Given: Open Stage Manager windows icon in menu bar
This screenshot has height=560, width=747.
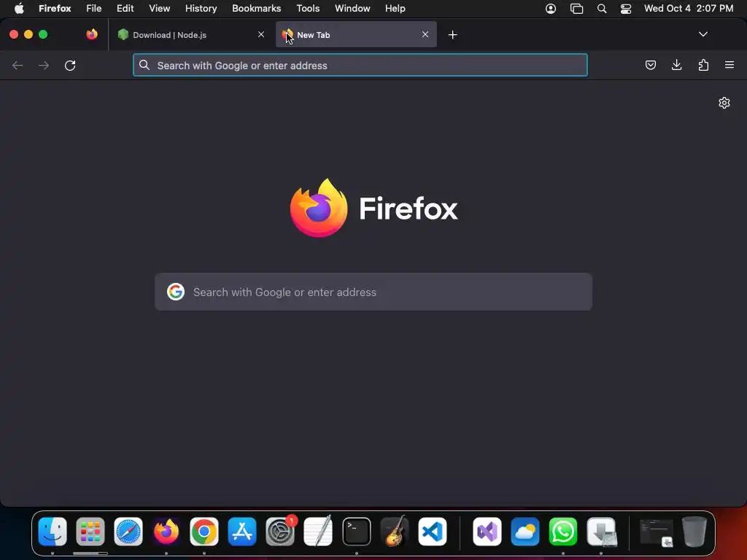Looking at the screenshot, I should (x=576, y=9).
